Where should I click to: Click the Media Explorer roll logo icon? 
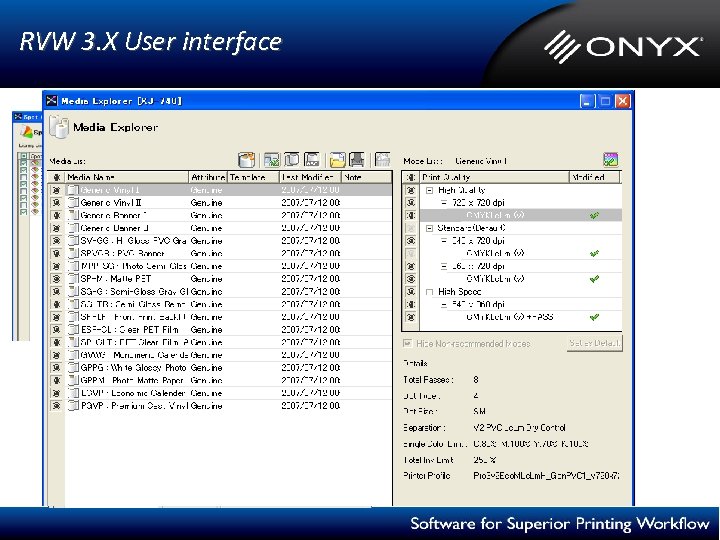59,127
